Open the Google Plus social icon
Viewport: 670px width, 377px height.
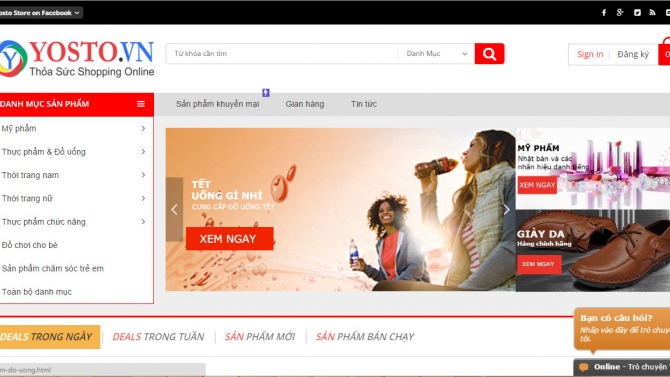(620, 13)
